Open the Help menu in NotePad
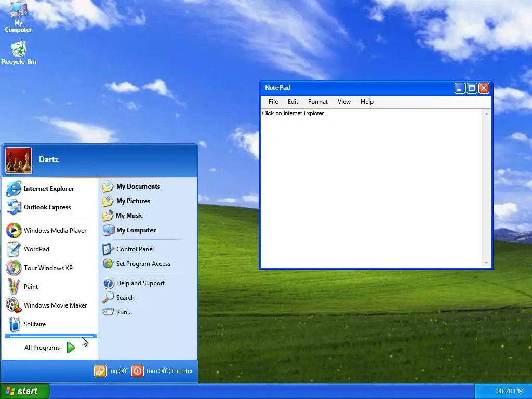 tap(367, 102)
